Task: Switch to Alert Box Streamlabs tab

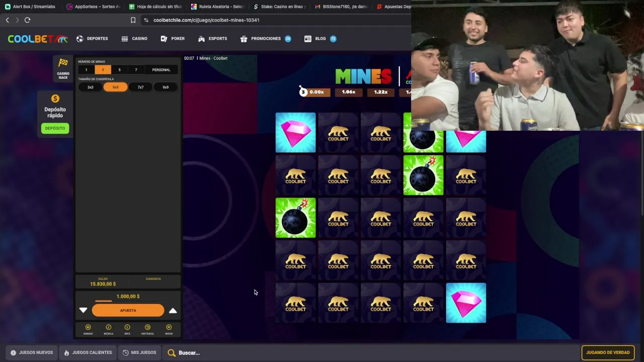Action: [30, 7]
